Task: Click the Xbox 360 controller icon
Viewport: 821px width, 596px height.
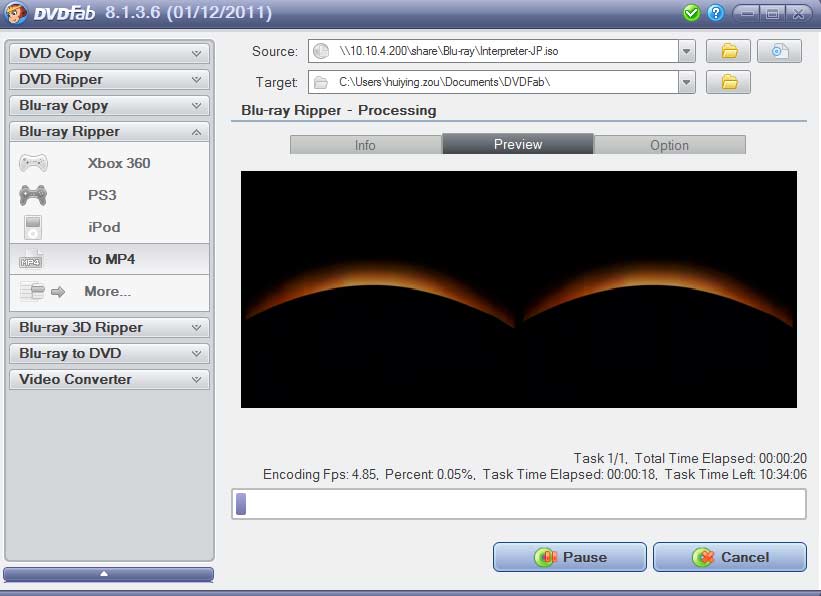Action: [x=34, y=163]
